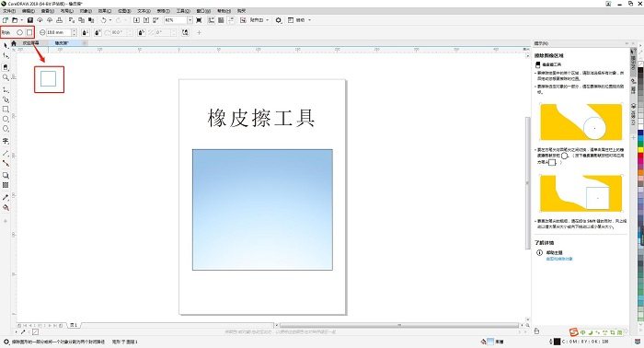Switch to the welcome screen tab
The width and height of the screenshot is (644, 348).
pos(30,43)
